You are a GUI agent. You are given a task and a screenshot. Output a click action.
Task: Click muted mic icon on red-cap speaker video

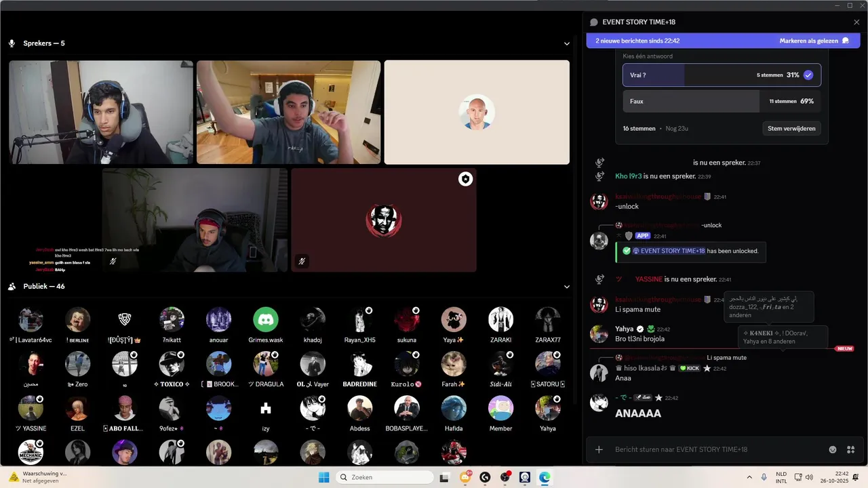point(114,261)
